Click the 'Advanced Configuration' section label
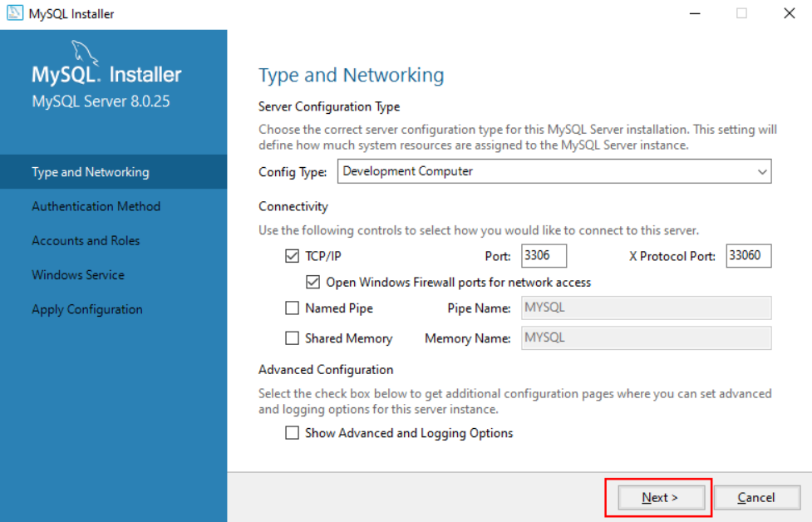 click(326, 370)
